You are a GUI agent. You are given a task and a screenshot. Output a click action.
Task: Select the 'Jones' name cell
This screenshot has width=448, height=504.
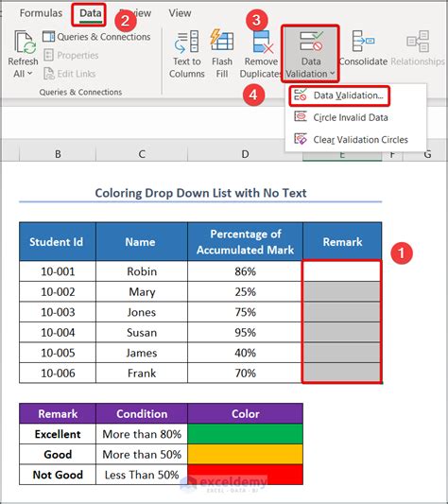pyautogui.click(x=142, y=312)
